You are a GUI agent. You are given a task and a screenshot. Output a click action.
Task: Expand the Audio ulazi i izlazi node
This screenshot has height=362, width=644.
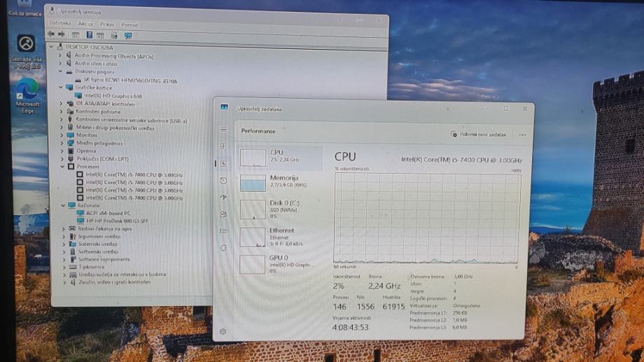click(x=60, y=63)
